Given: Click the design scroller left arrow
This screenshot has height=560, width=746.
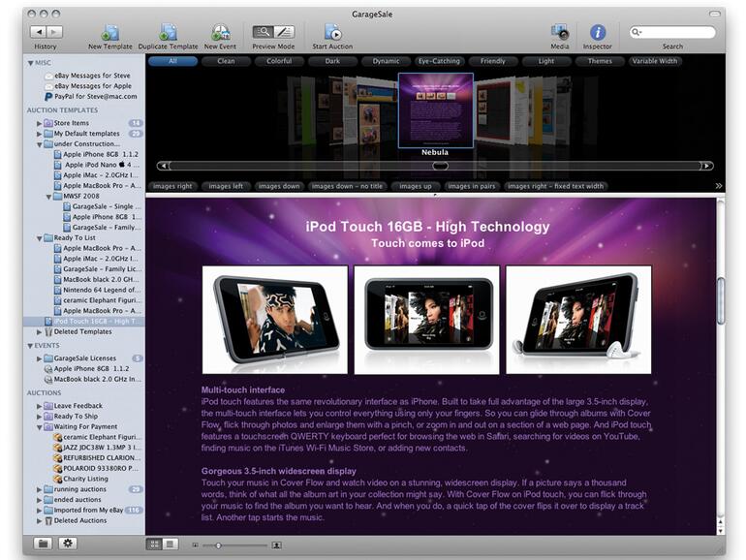Looking at the screenshot, I should [164, 166].
